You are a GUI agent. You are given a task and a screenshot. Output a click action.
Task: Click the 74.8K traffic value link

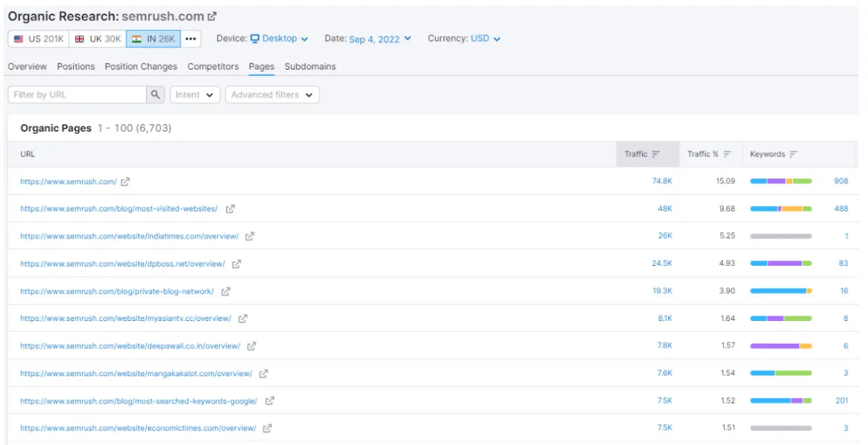click(x=662, y=181)
